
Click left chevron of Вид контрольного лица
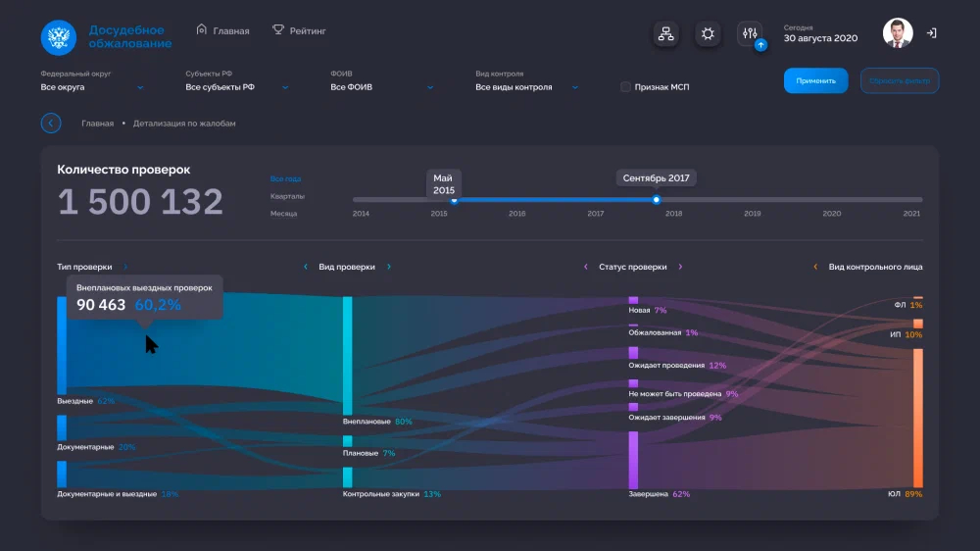815,267
